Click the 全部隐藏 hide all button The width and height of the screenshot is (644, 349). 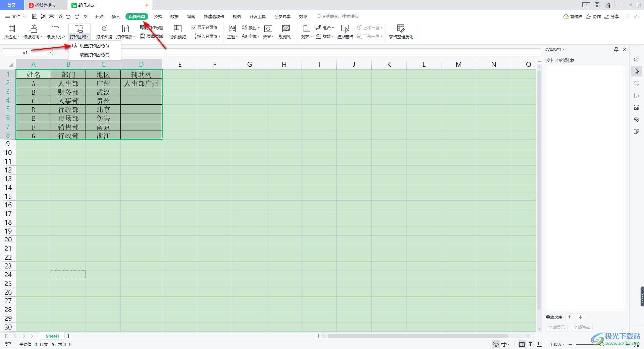582,328
